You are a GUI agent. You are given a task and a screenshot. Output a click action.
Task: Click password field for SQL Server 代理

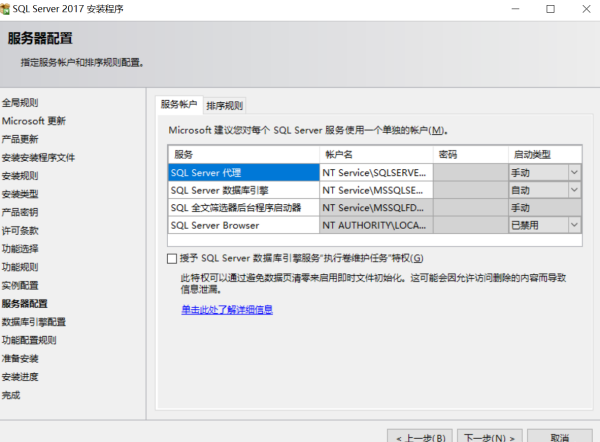tap(470, 172)
